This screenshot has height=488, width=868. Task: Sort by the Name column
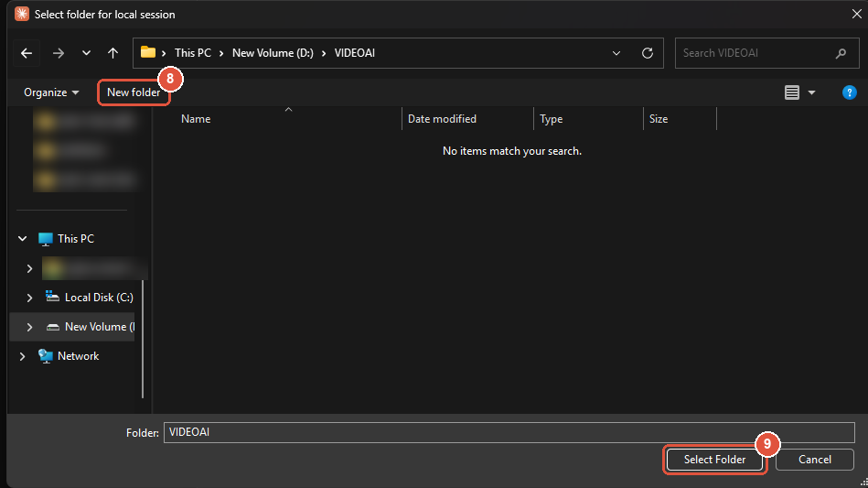point(196,119)
